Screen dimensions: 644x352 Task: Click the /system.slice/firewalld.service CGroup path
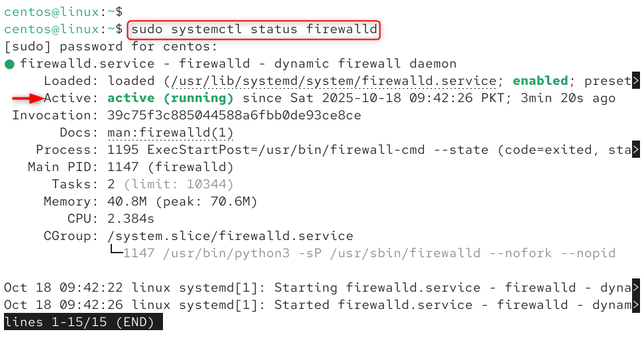click(230, 236)
